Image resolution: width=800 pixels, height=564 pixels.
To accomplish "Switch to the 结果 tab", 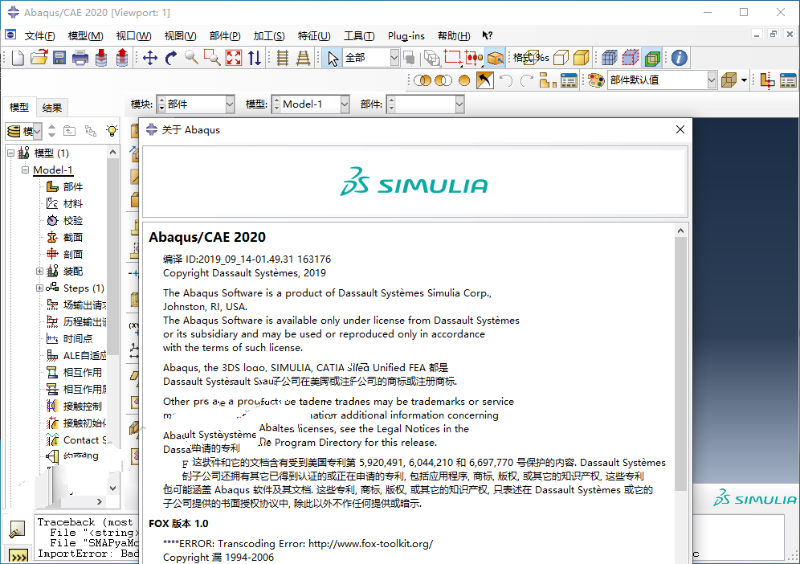I will point(52,107).
